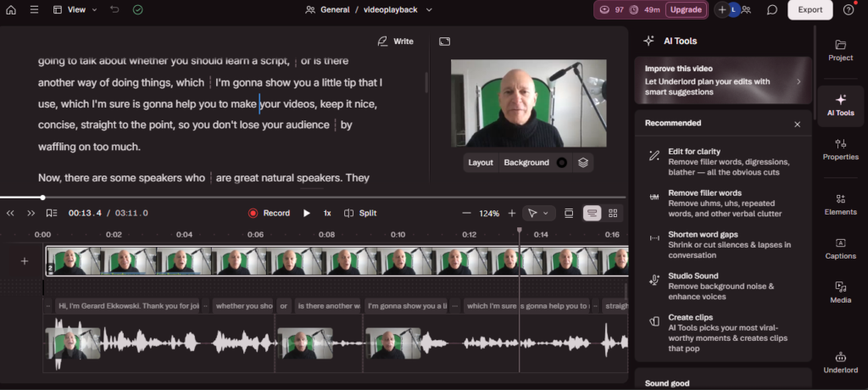Screen dimensions: 868x390
Task: Jump back with double-left arrows
Action: click(x=10, y=214)
